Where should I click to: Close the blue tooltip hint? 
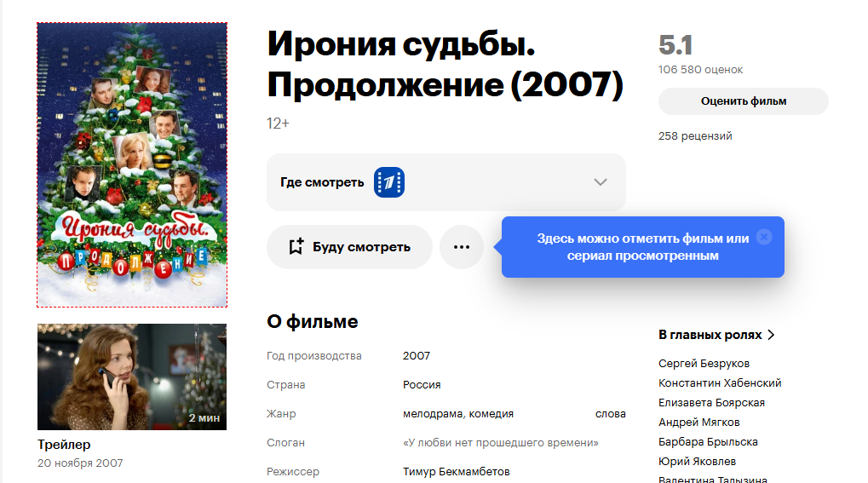click(x=764, y=237)
